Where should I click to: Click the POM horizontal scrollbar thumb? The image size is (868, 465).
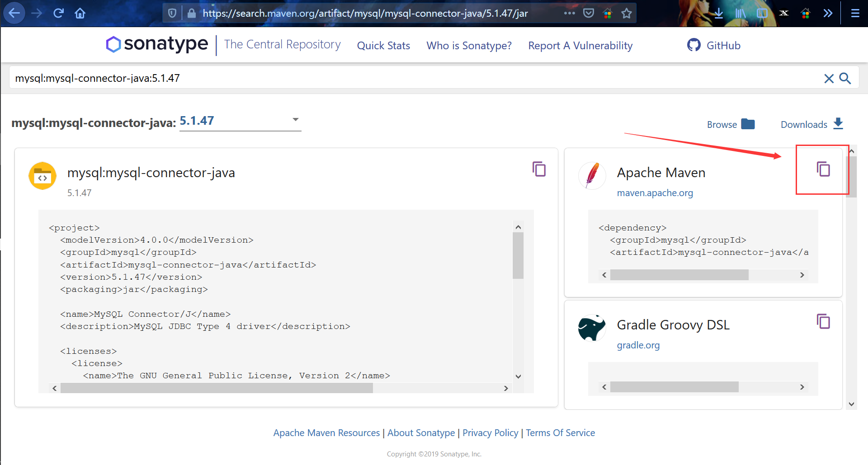pyautogui.click(x=217, y=388)
